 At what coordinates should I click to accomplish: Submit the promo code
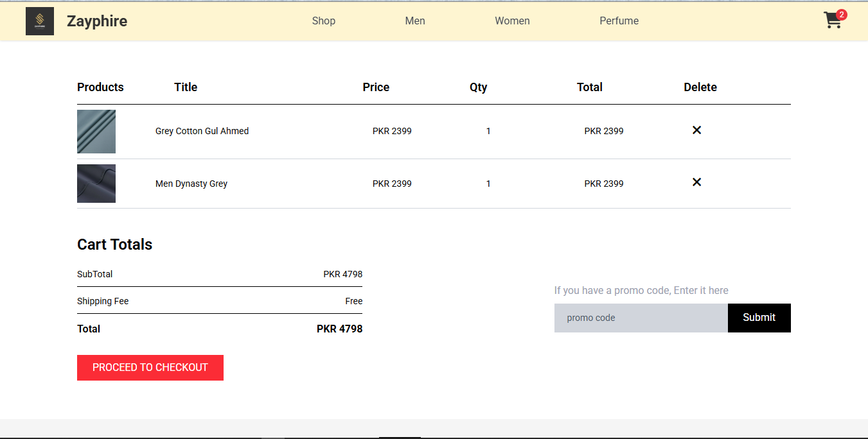point(759,318)
